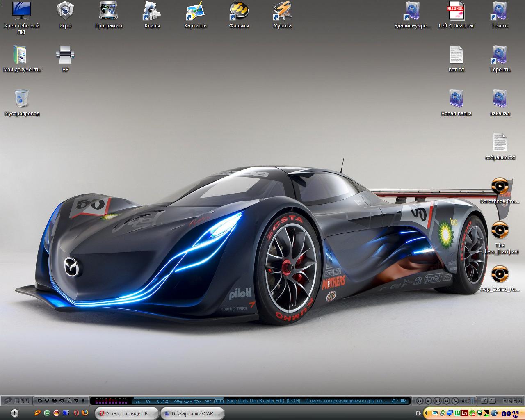The width and height of the screenshot is (525, 420).
Task: Click the Opera quick launch icon
Action: coord(76,413)
